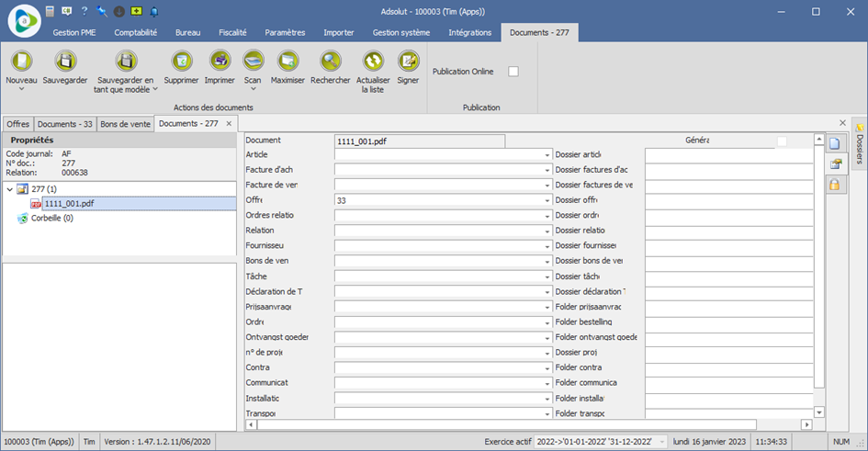The image size is (868, 451).
Task: Open the Dossiers side panel
Action: pyautogui.click(x=860, y=145)
